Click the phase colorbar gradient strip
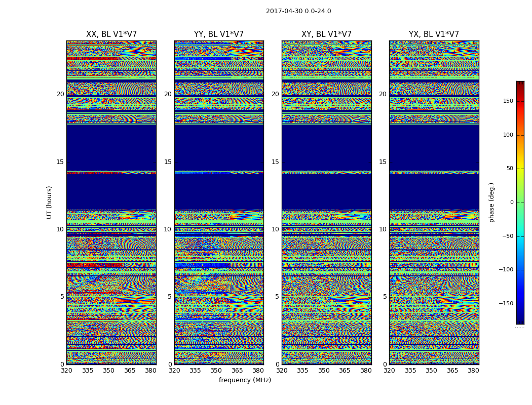 pos(520,202)
